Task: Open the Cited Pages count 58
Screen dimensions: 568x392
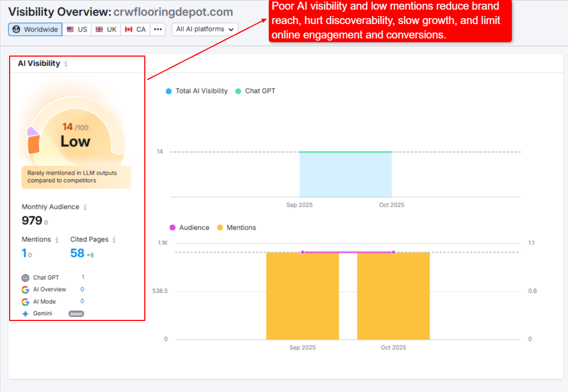Action: pyautogui.click(x=77, y=253)
